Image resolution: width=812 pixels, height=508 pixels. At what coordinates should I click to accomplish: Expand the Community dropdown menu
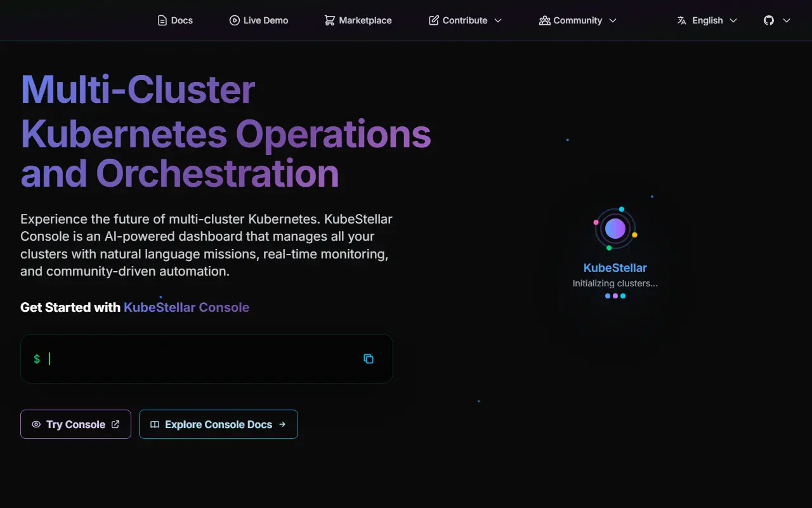click(x=577, y=20)
